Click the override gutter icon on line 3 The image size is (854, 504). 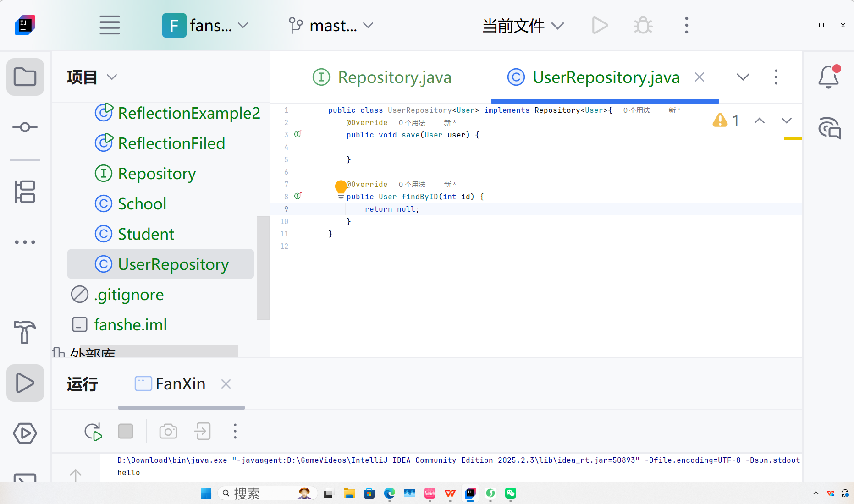click(298, 134)
